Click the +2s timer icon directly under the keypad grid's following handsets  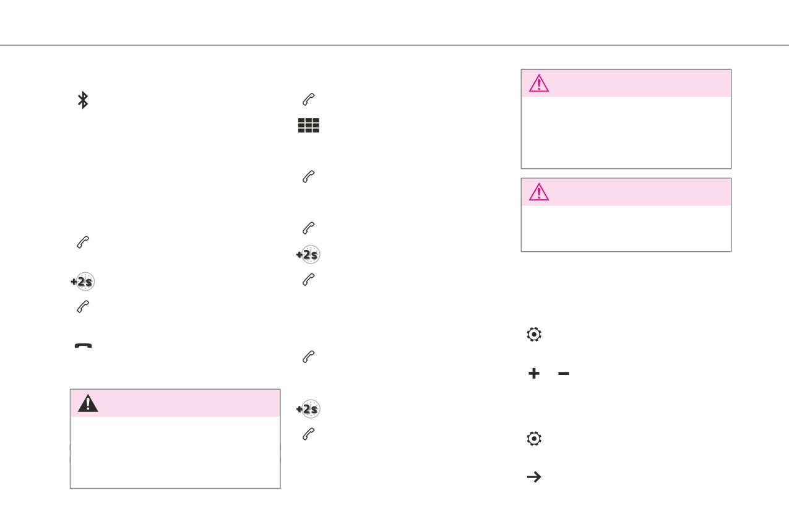tap(308, 255)
